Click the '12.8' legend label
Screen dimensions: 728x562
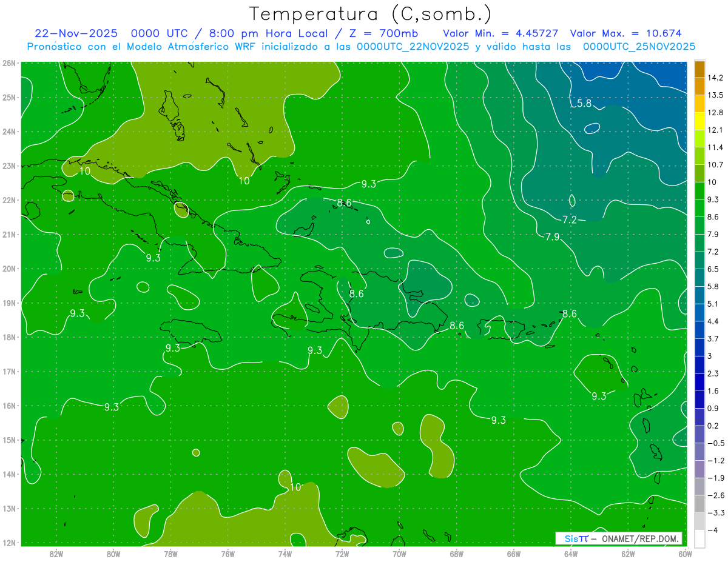(715, 113)
